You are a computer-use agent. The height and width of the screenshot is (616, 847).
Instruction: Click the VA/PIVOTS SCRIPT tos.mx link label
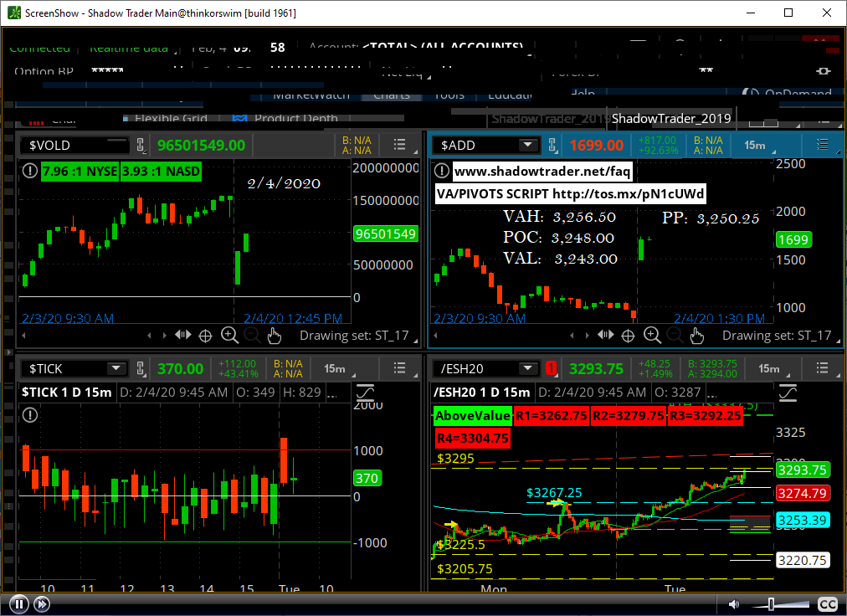[571, 193]
